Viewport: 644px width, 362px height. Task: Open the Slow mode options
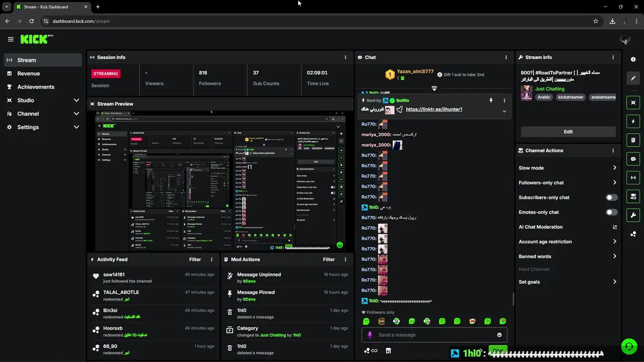point(568,168)
